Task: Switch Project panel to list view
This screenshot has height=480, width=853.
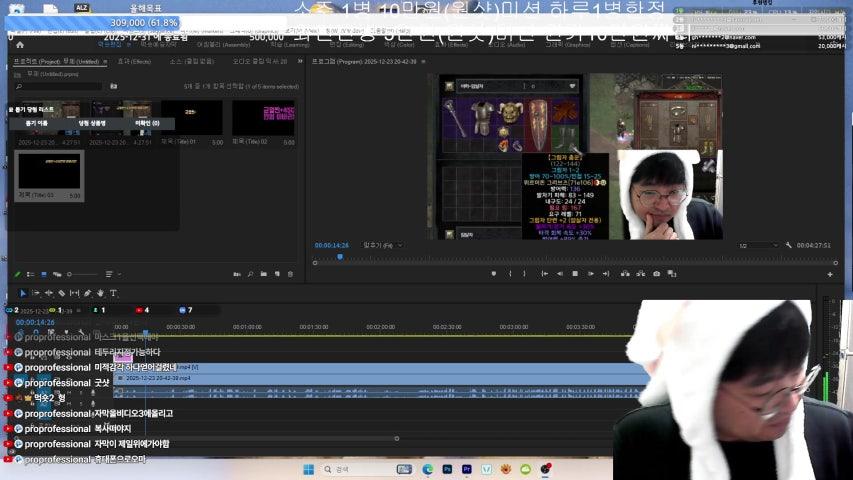Action: coord(30,274)
